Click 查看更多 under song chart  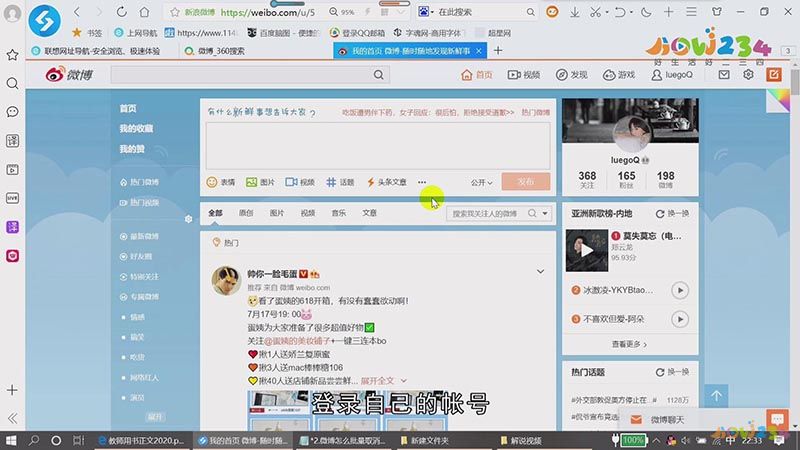tap(630, 344)
